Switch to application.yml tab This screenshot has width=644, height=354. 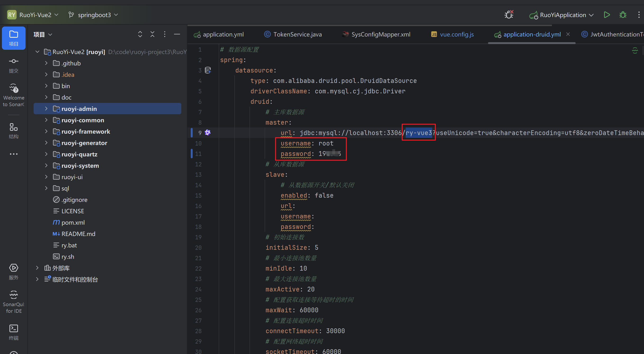(x=219, y=34)
